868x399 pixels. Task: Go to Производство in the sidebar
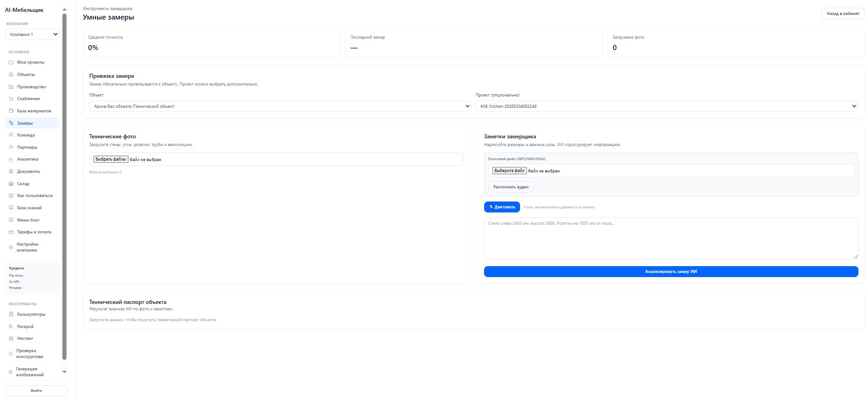(x=31, y=87)
